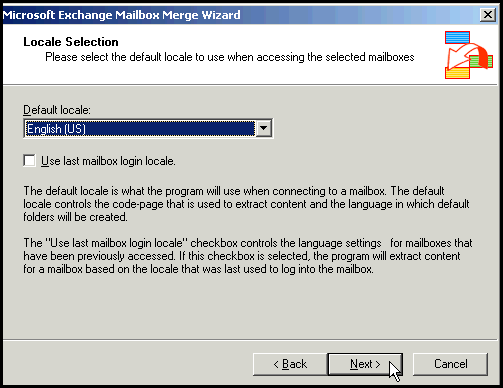Close the wizard with the X button
The width and height of the screenshot is (503, 388).
click(x=488, y=15)
